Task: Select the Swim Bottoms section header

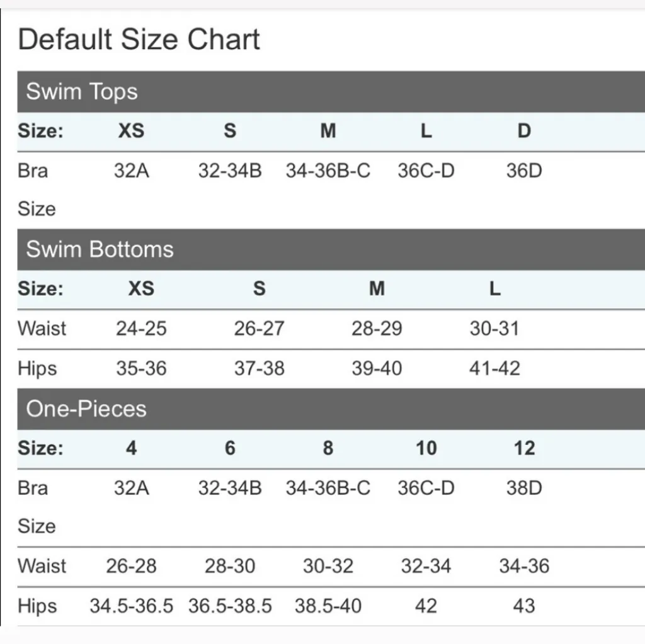Action: click(100, 249)
